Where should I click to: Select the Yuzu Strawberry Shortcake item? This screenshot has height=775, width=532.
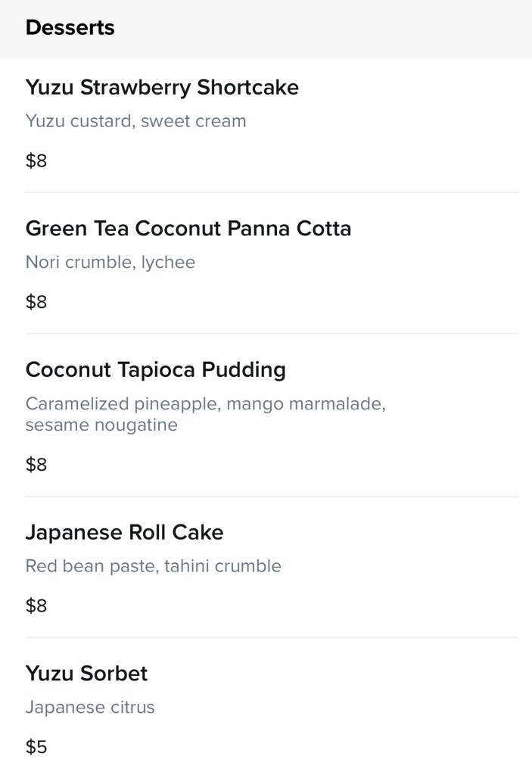tap(162, 88)
